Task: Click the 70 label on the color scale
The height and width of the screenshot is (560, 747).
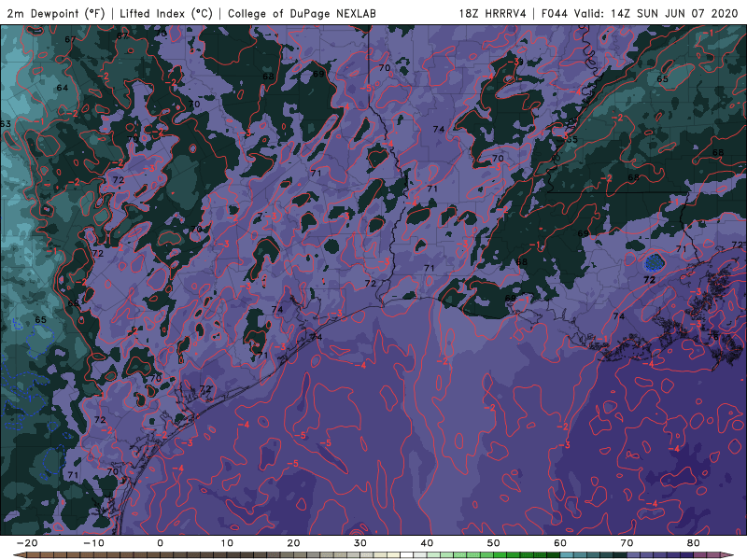Action: [627, 543]
